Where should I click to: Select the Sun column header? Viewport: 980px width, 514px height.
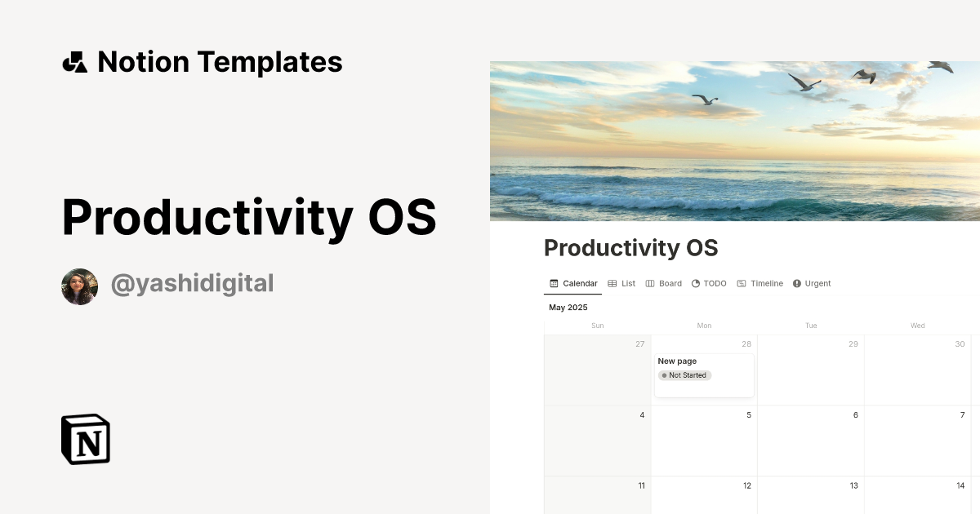[x=597, y=325]
